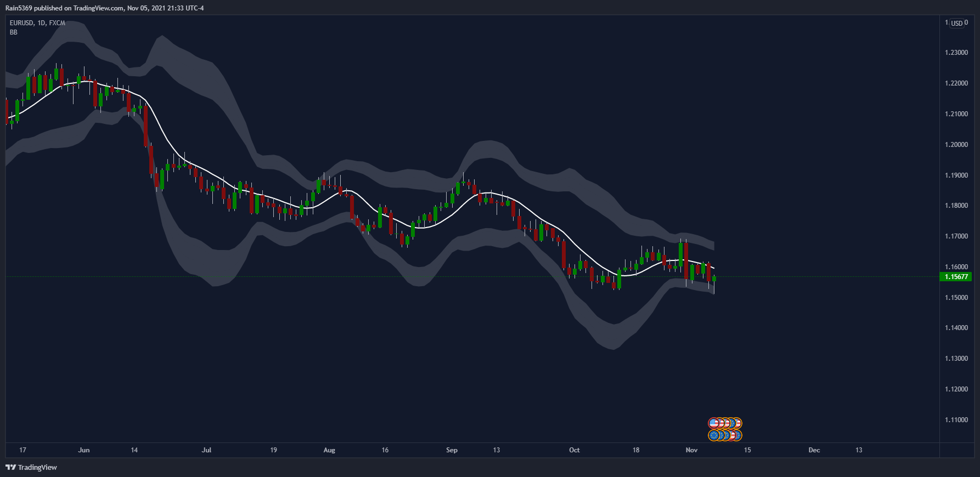Click the 15 date label on the time axis
Viewport: 980px width, 477px height.
point(747,450)
